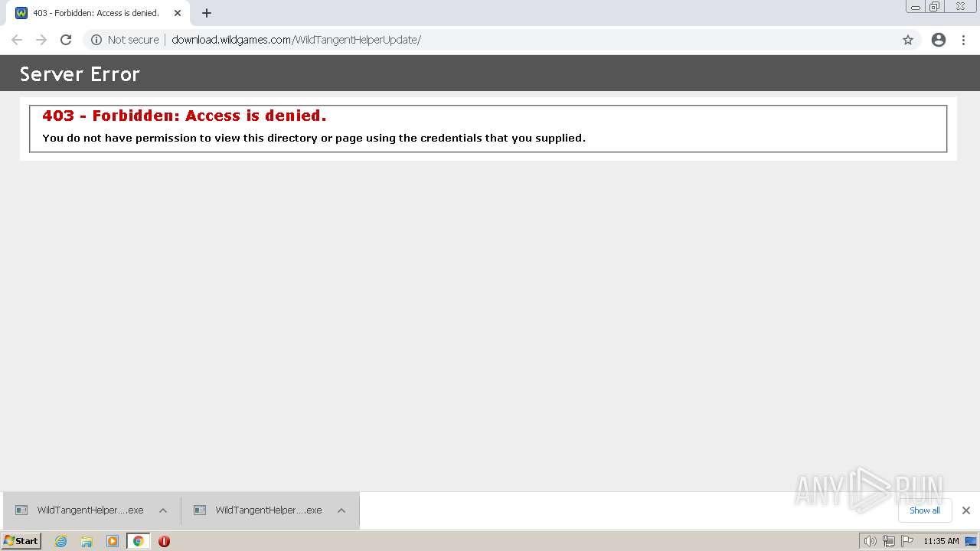Open the network status tray icon
980x551 pixels.
[888, 541]
